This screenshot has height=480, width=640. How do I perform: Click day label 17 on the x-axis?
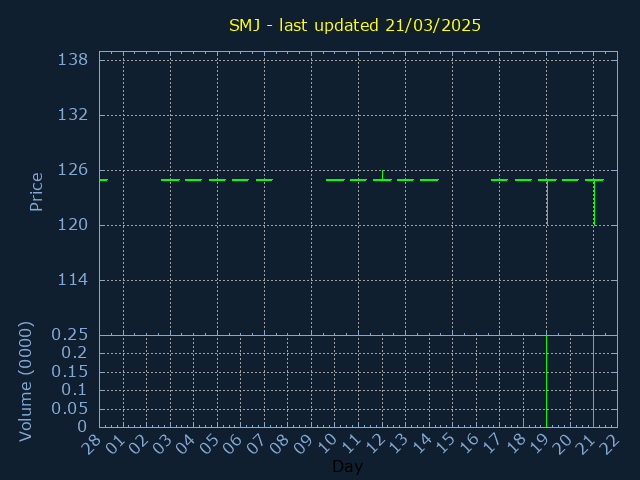tap(491, 443)
